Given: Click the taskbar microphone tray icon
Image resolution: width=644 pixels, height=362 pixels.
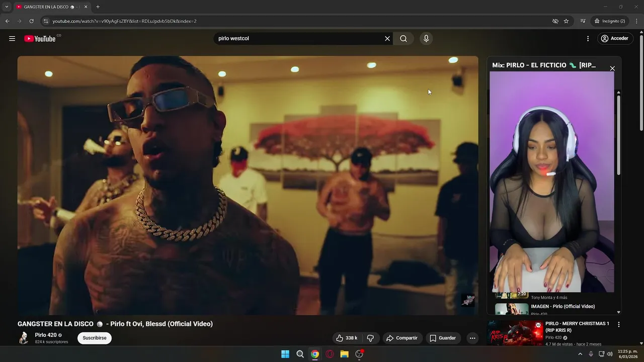Looking at the screenshot, I should pyautogui.click(x=591, y=354).
